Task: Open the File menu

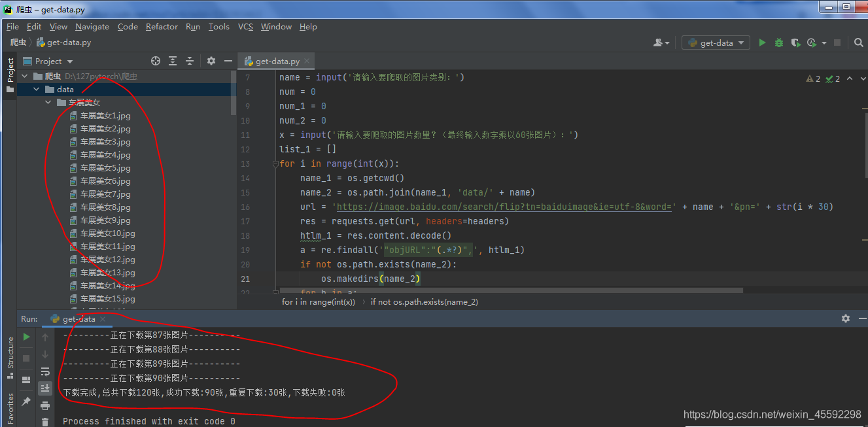Action: [x=12, y=27]
